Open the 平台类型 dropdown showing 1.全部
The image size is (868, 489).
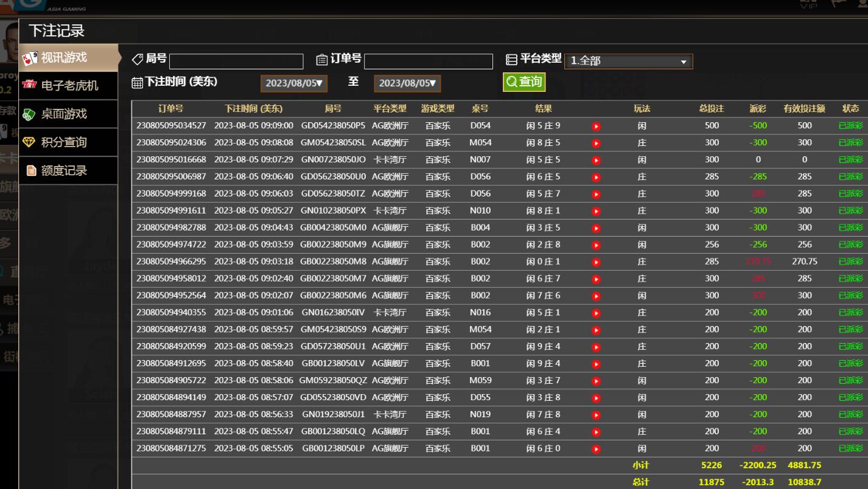(629, 61)
